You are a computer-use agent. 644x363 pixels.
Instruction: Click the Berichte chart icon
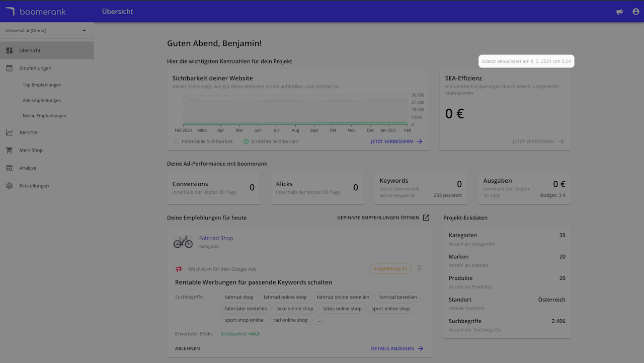10,132
